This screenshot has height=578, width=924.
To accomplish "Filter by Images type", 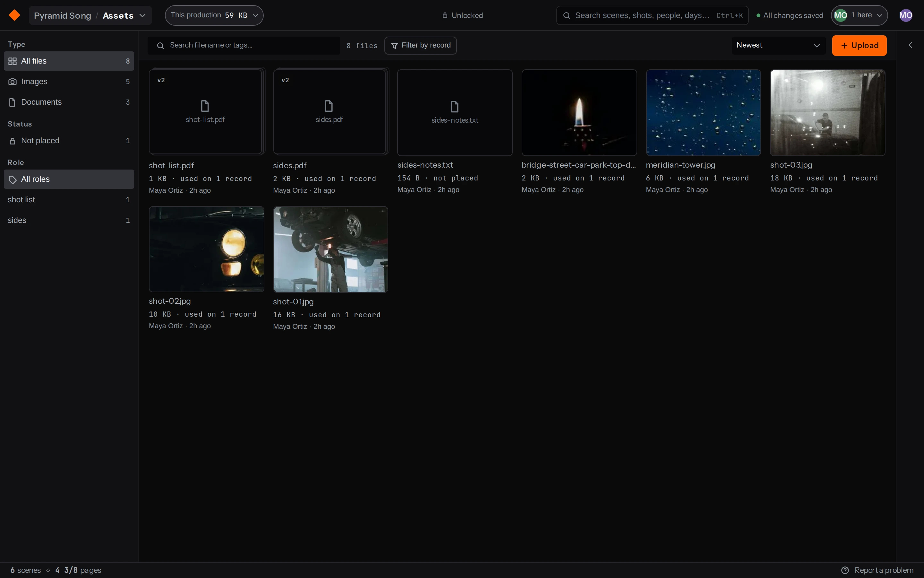I will [x=69, y=82].
